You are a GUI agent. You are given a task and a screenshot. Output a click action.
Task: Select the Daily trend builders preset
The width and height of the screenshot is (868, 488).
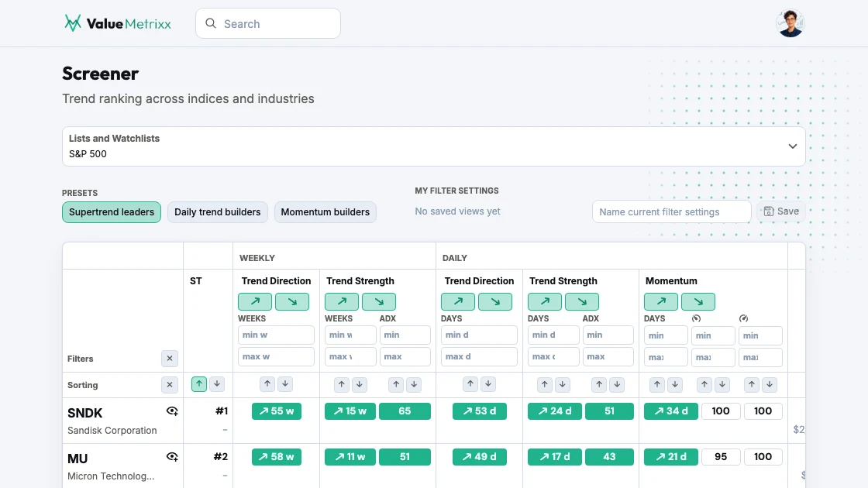click(218, 212)
